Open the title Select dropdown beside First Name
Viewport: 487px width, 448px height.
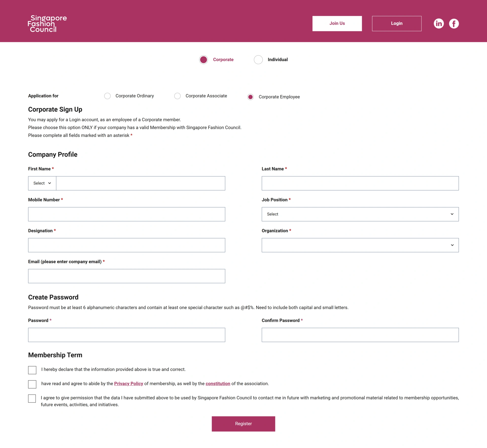pos(42,183)
